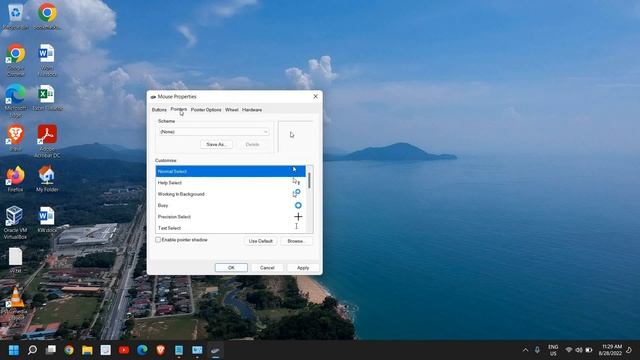Select the Text Select pointer row
Viewport: 640px width, 360px height.
[230, 228]
